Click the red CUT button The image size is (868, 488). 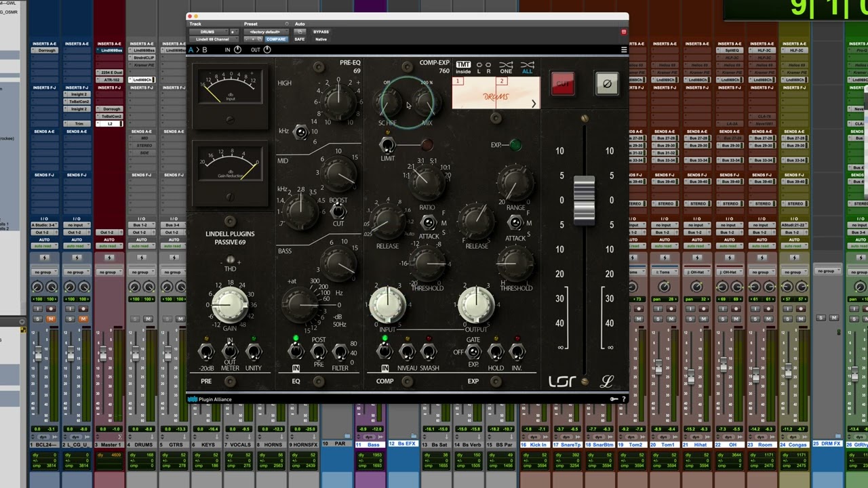[563, 84]
